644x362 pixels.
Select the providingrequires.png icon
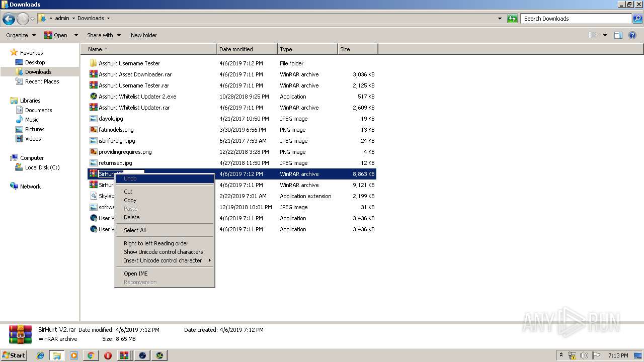coord(93,152)
